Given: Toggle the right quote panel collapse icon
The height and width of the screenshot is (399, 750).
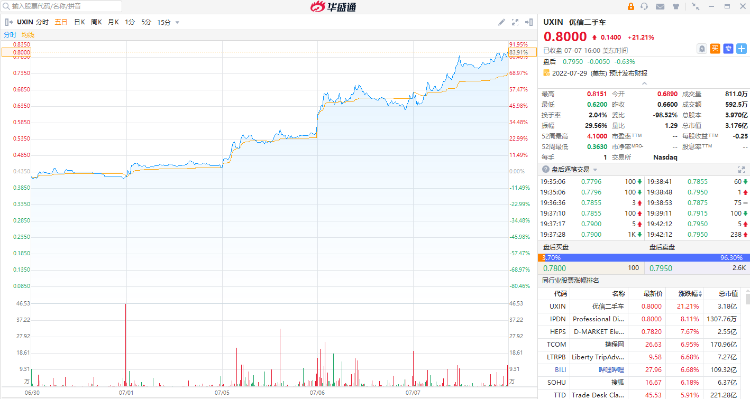Looking at the screenshot, I should point(529,22).
